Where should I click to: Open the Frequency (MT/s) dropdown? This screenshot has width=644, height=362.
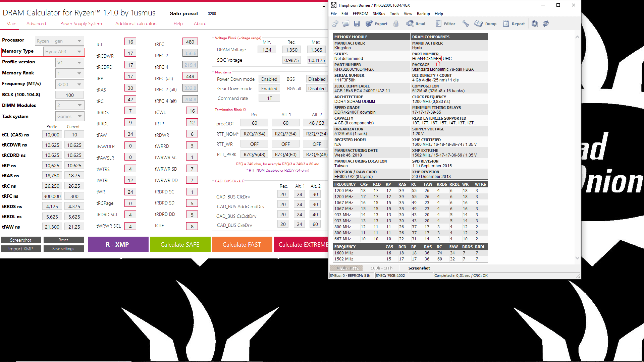tap(69, 84)
